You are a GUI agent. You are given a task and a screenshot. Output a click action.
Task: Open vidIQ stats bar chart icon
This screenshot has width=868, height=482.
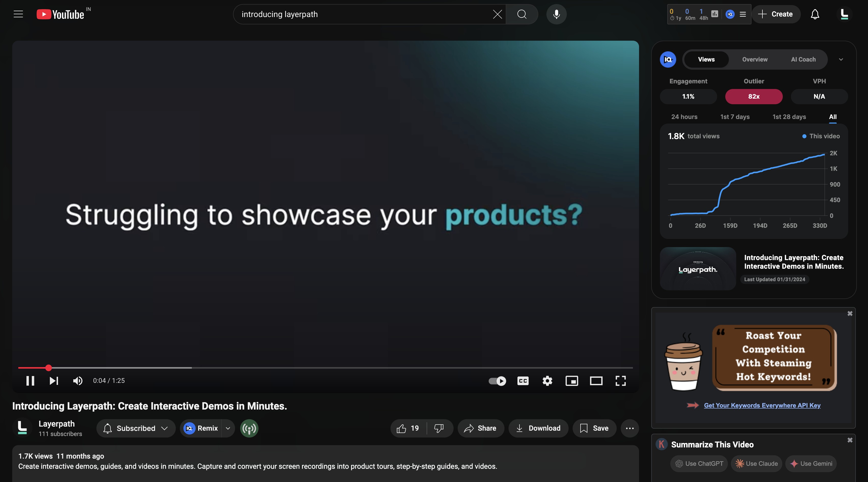(715, 14)
